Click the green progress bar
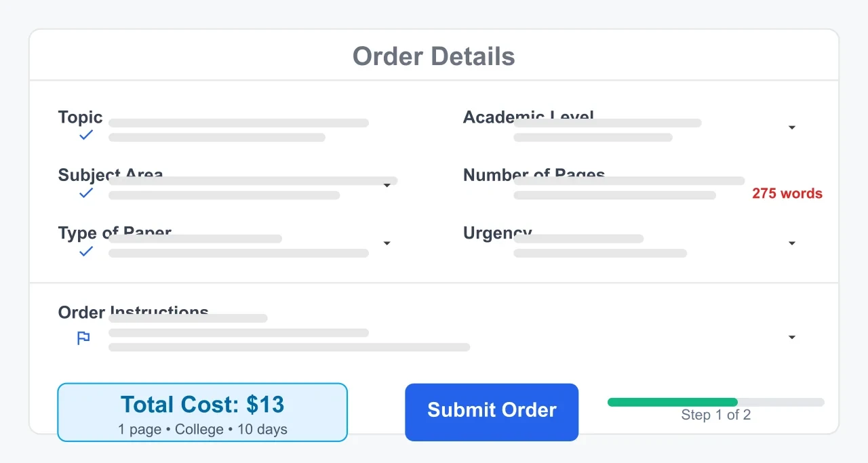This screenshot has height=463, width=868. (671, 402)
